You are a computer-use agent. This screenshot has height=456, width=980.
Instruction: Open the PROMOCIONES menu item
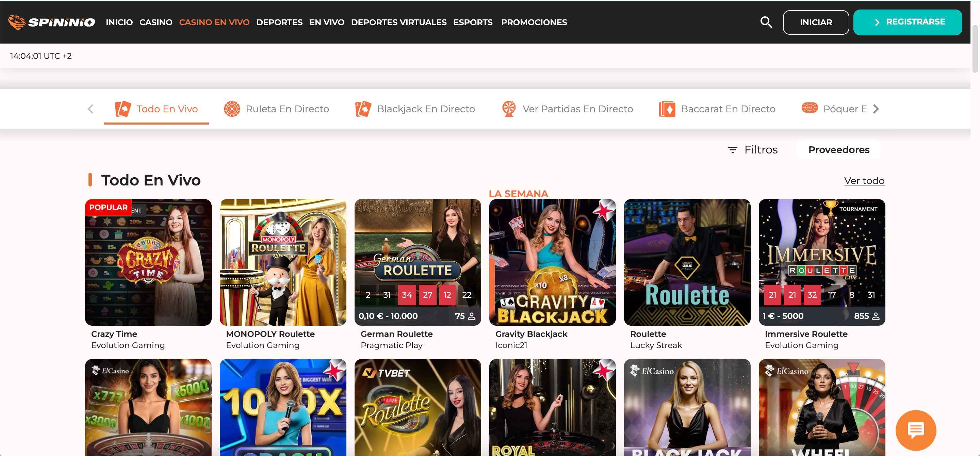534,22
